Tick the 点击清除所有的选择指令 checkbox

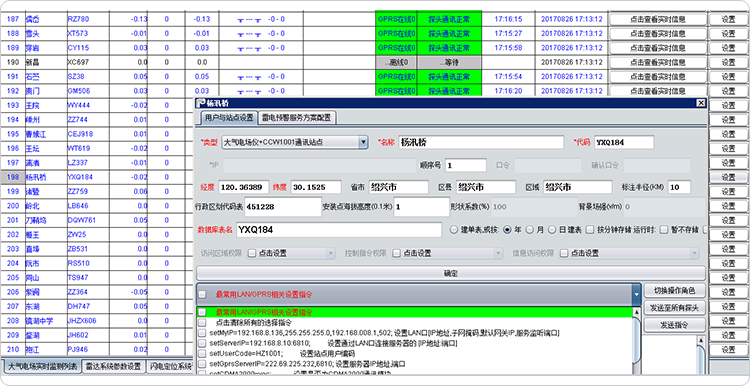[x=202, y=322]
